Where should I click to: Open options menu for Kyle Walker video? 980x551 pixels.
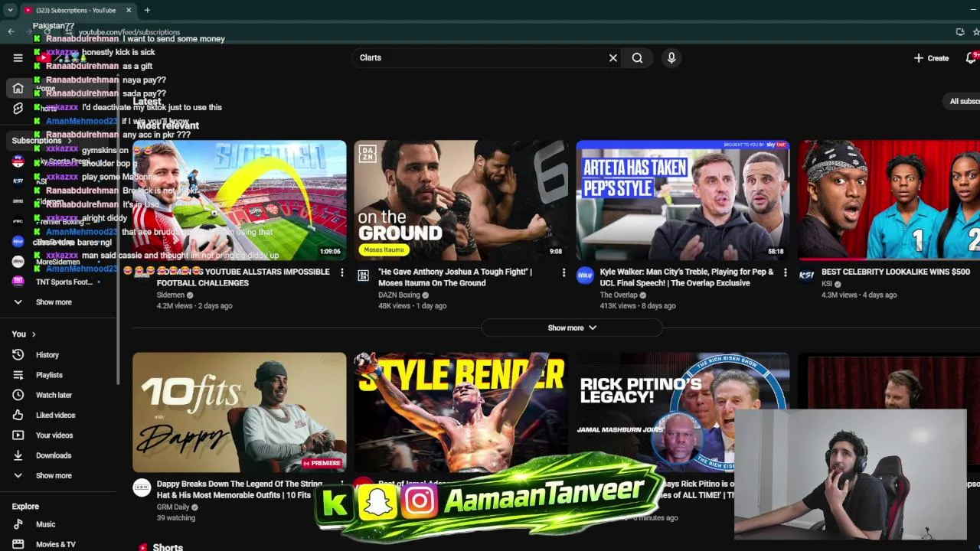click(785, 272)
